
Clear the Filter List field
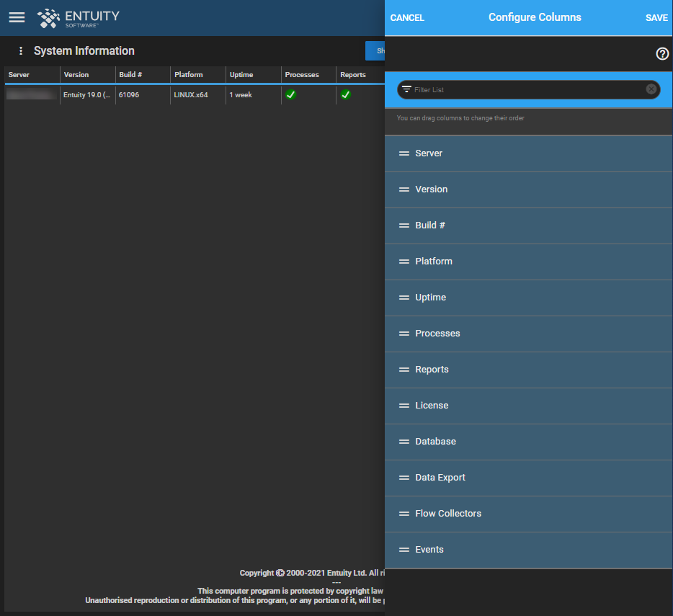coord(651,89)
